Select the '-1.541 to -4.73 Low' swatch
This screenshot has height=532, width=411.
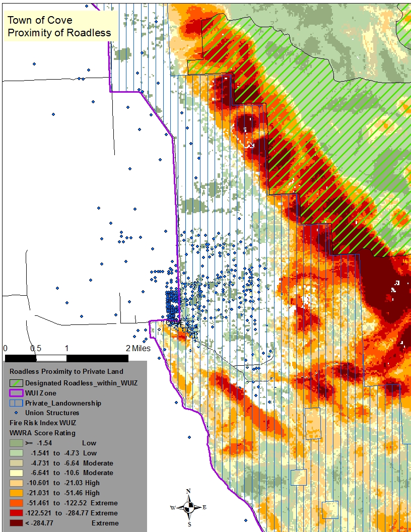(x=16, y=453)
